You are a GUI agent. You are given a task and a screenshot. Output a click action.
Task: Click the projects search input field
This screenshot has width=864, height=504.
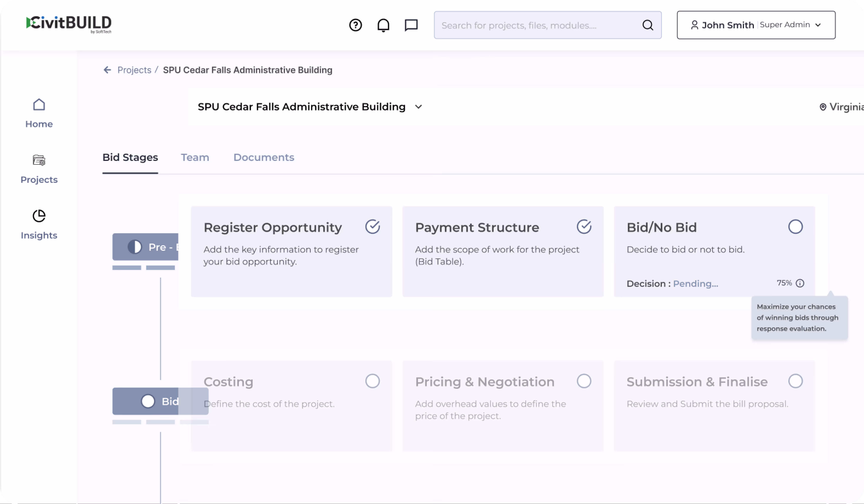point(535,25)
